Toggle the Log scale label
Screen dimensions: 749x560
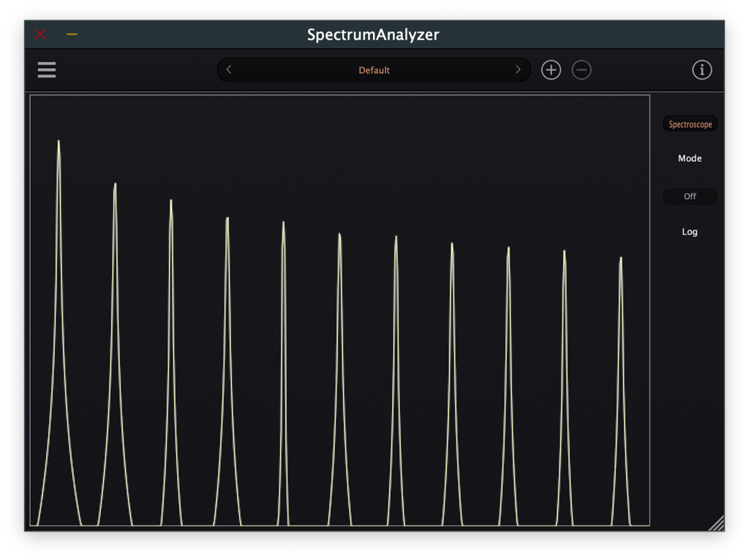point(688,231)
